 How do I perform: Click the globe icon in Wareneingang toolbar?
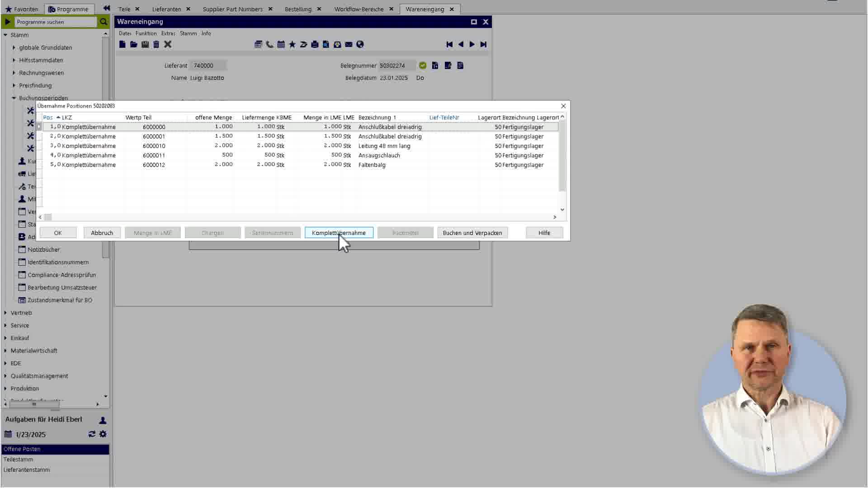coord(360,44)
